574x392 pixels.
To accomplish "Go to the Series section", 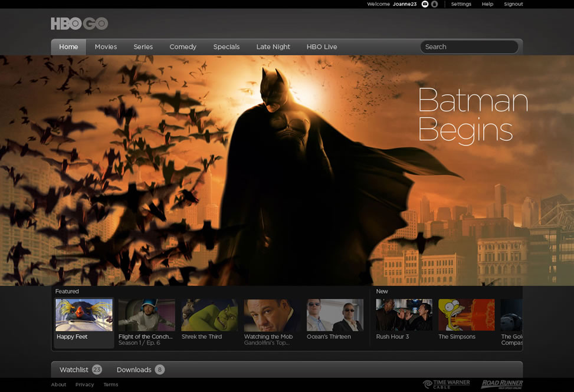I will pyautogui.click(x=143, y=47).
